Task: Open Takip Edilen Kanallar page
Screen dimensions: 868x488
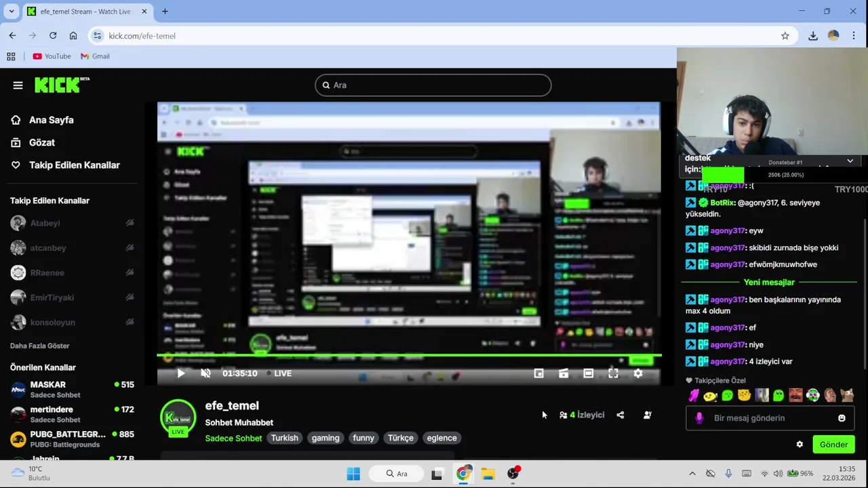Action: click(65, 165)
